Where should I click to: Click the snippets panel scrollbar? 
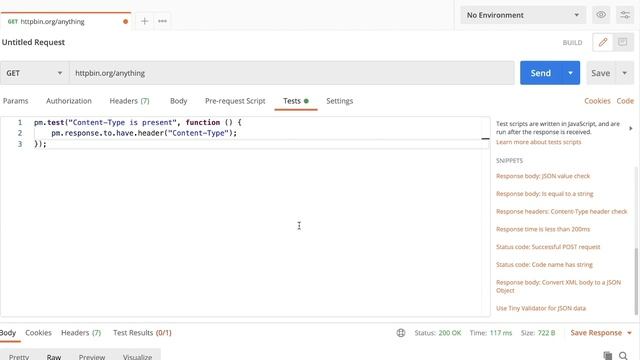pyautogui.click(x=636, y=281)
